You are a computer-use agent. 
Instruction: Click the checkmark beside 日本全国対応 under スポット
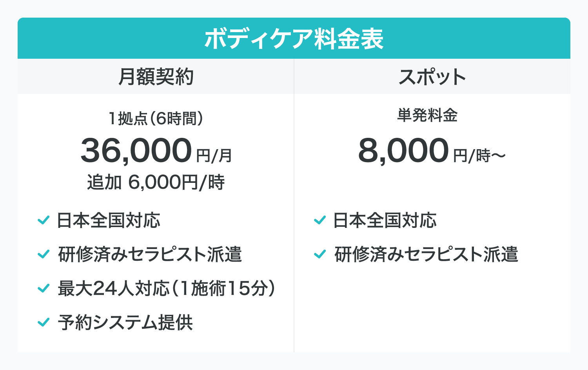pos(320,220)
